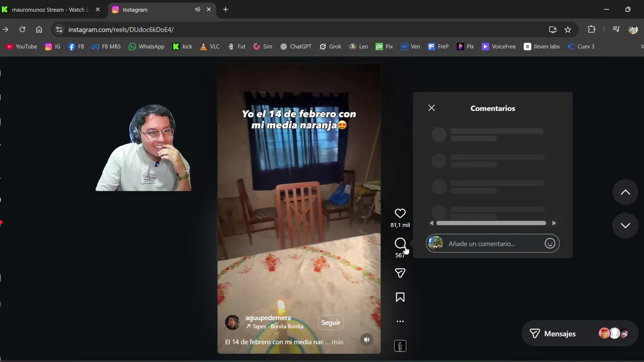View site information icon in address bar
This screenshot has width=644, height=362.
[59, 30]
